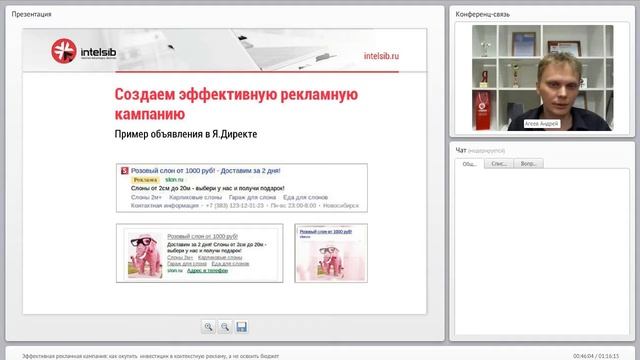Screen dimensions: 640x360
Task: Click the zoom in magnifier icon
Action: click(208, 327)
